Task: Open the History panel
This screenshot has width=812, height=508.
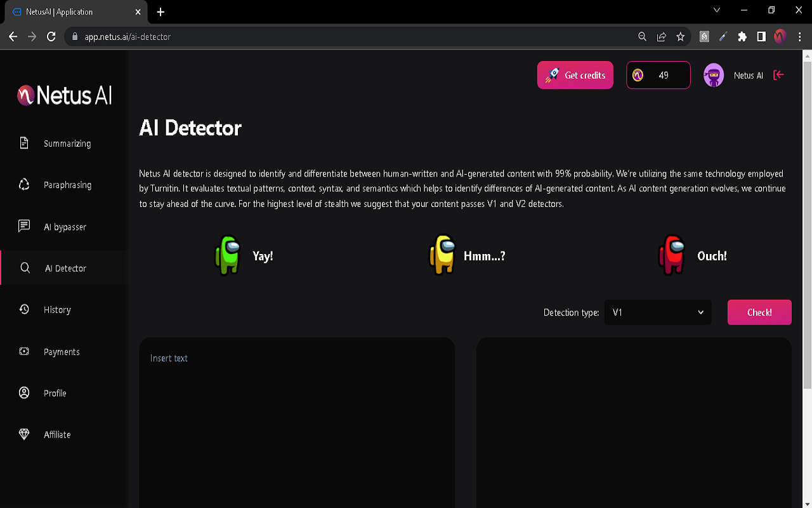Action: tap(57, 309)
